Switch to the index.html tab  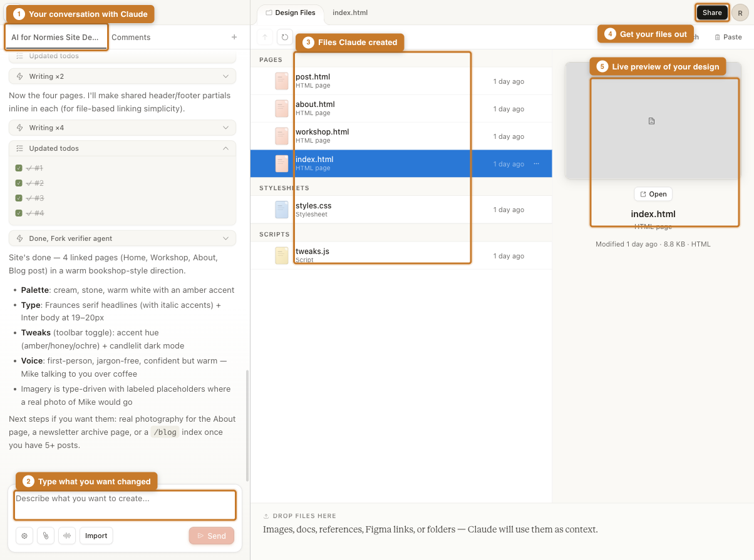349,13
